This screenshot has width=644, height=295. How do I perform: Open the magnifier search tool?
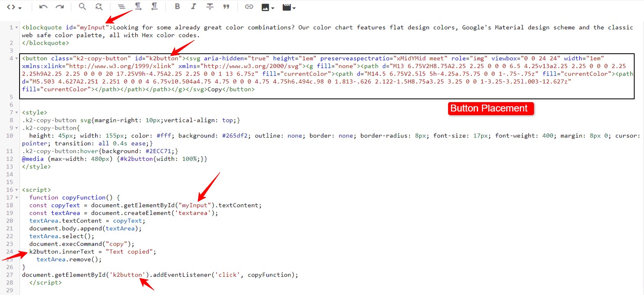pyautogui.click(x=82, y=7)
